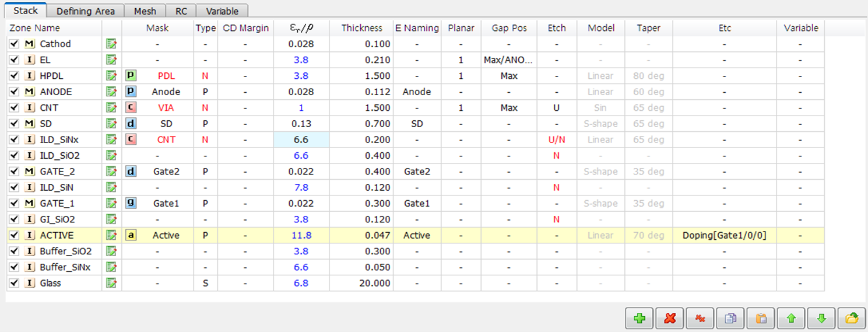Select the GI_SiO2 zone name
Screen dimensions: 868x332
[x=57, y=219]
